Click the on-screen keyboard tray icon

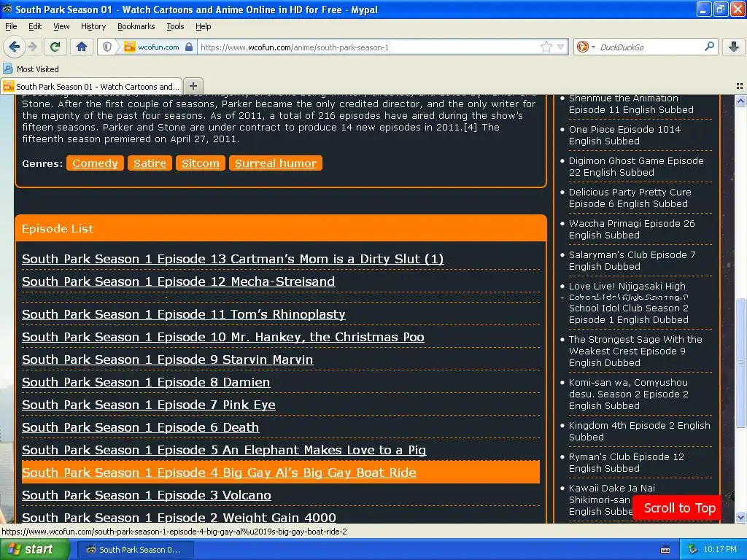point(665,550)
